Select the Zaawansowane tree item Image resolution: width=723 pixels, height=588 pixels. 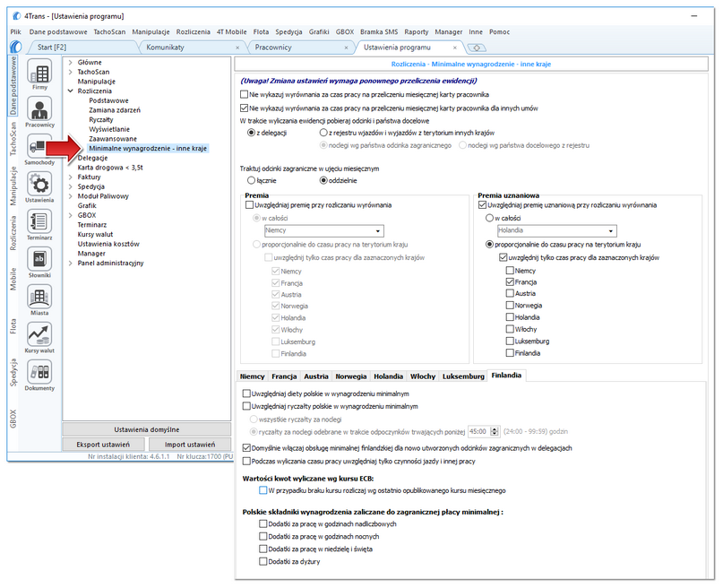click(x=113, y=139)
